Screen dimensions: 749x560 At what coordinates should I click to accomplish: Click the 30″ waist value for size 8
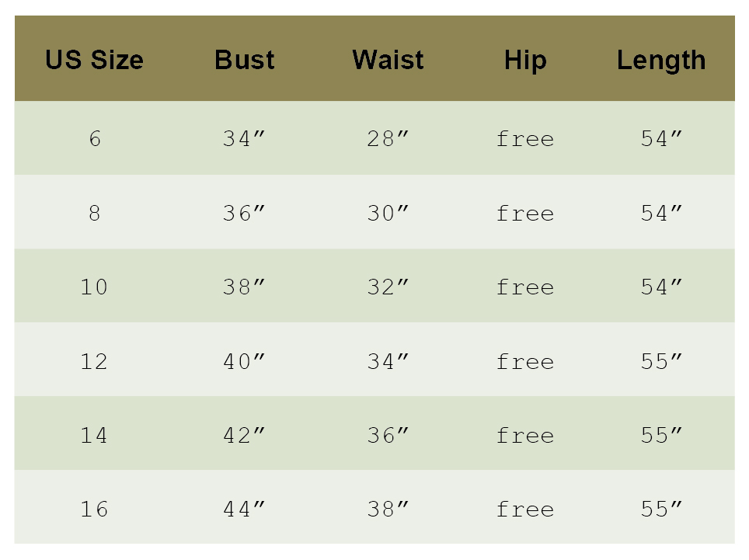[388, 214]
